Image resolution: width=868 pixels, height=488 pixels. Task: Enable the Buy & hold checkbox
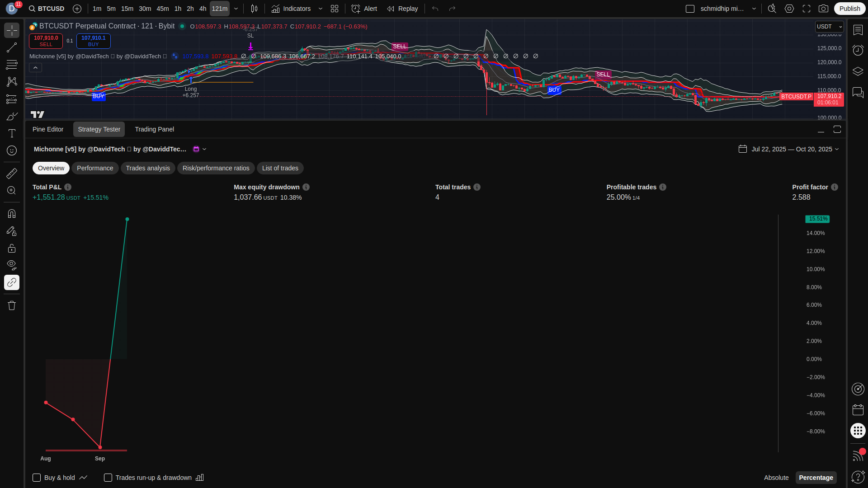point(37,478)
